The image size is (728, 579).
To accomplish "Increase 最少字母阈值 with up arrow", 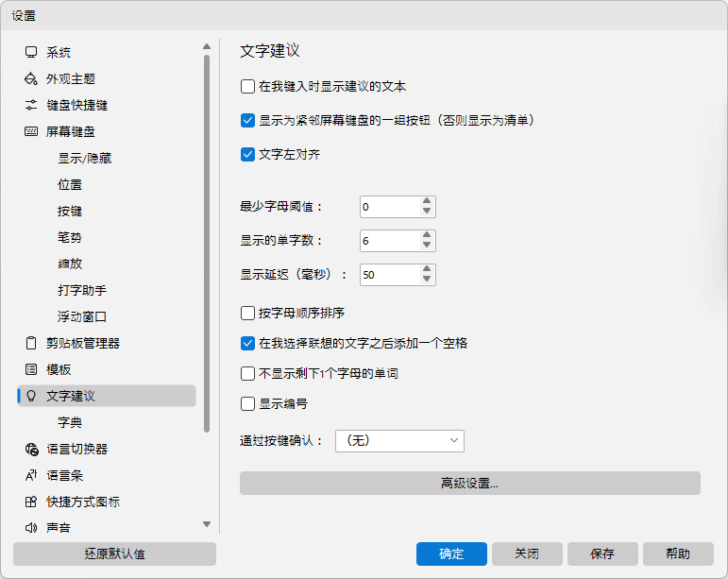I will (427, 201).
